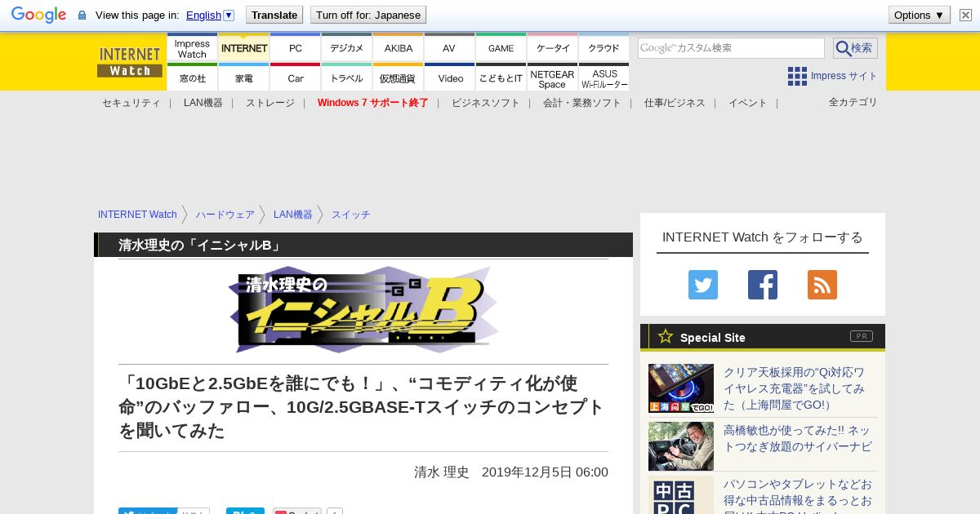Click the date 2019年12月5日 06:00
This screenshot has width=980, height=514.
click(x=545, y=472)
